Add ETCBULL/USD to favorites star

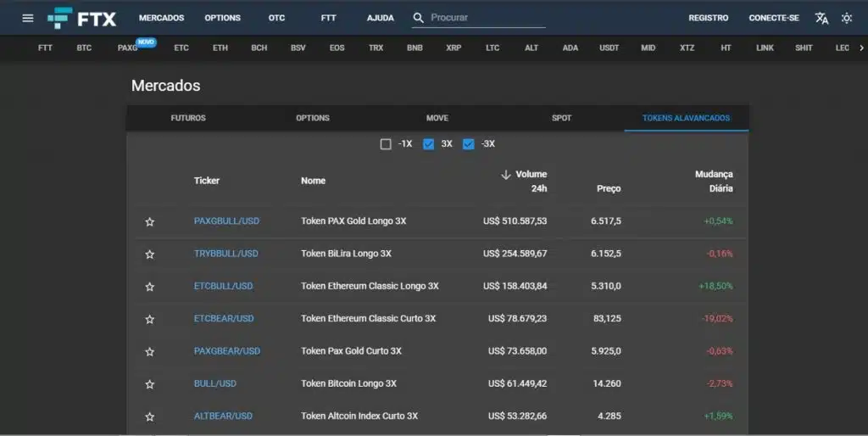click(149, 287)
